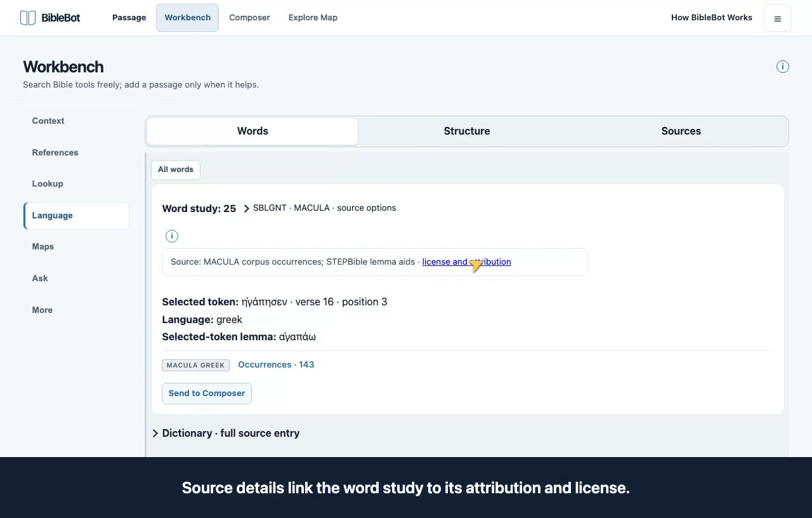This screenshot has height=518, width=812.
Task: Switch to the Sources tab
Action: click(x=681, y=131)
